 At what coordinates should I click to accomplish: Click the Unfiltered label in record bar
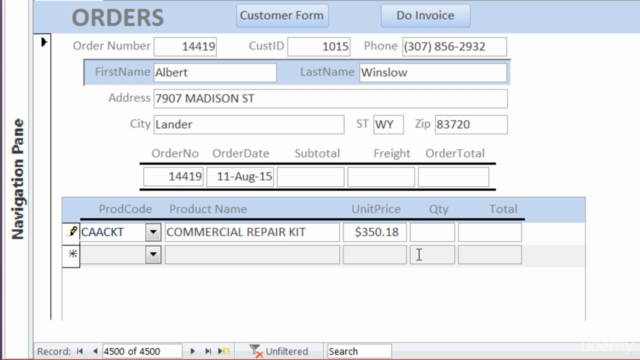pyautogui.click(x=287, y=351)
